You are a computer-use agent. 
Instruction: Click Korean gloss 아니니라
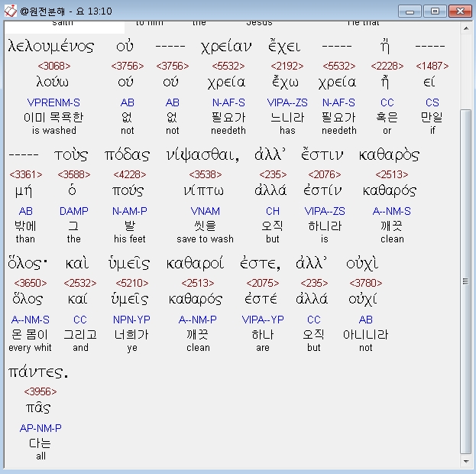[365, 335]
